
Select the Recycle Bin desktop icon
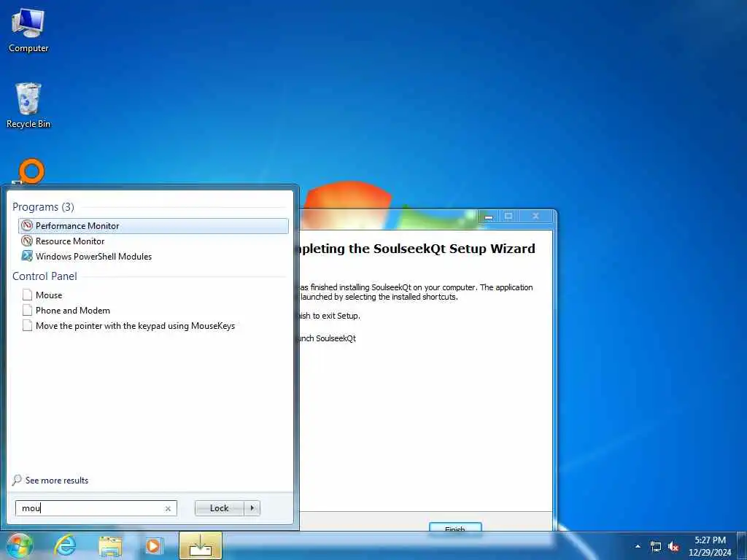tap(28, 106)
